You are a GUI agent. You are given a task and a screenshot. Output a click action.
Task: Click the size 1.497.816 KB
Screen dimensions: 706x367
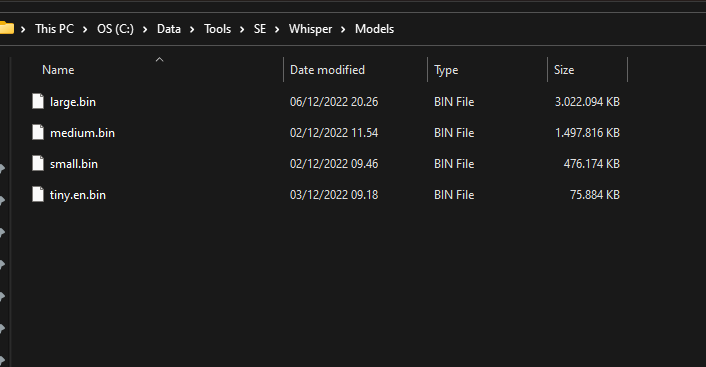point(587,133)
